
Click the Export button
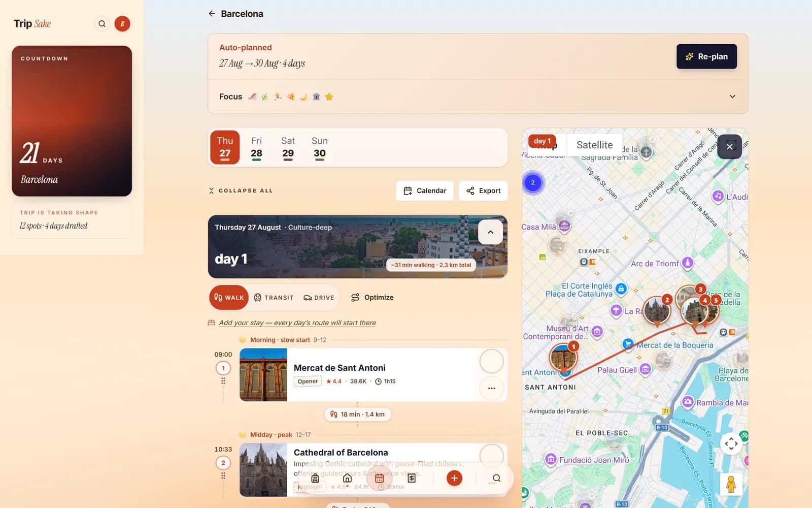click(x=483, y=190)
